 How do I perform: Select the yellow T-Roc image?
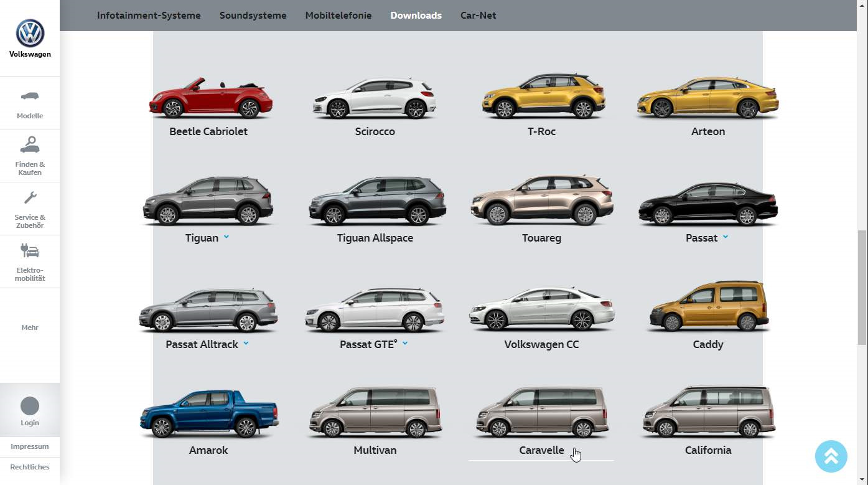tap(543, 96)
